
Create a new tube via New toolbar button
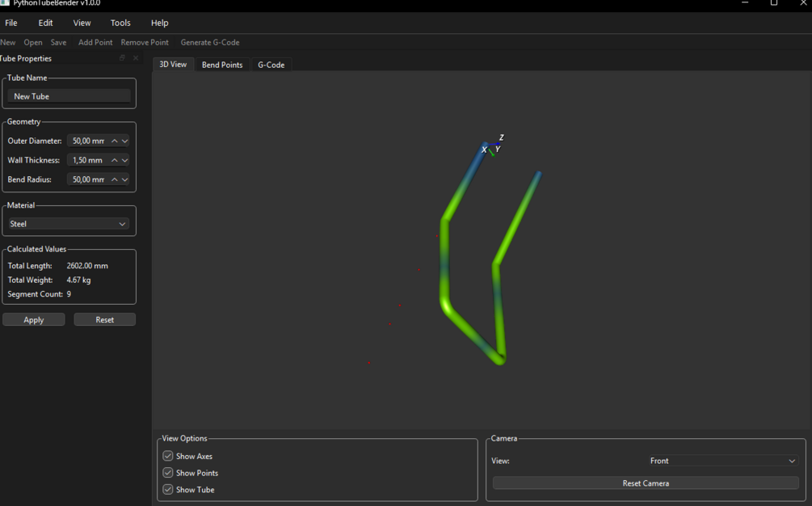pos(8,42)
